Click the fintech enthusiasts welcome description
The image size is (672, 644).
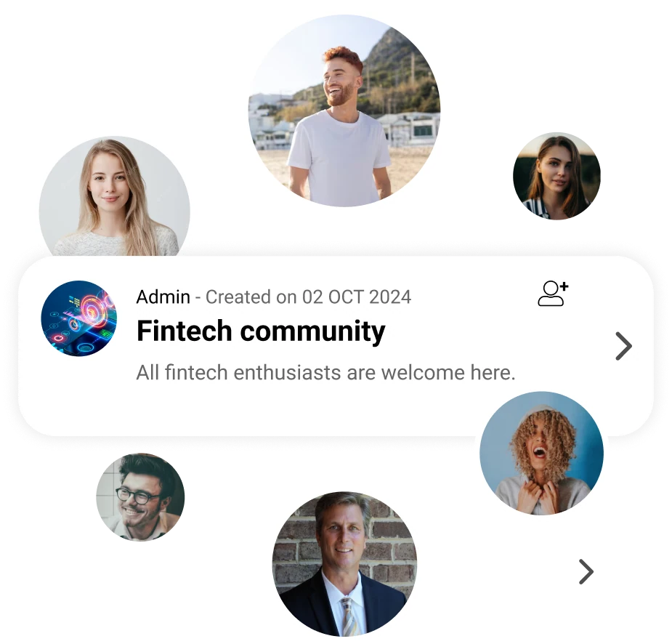325,372
